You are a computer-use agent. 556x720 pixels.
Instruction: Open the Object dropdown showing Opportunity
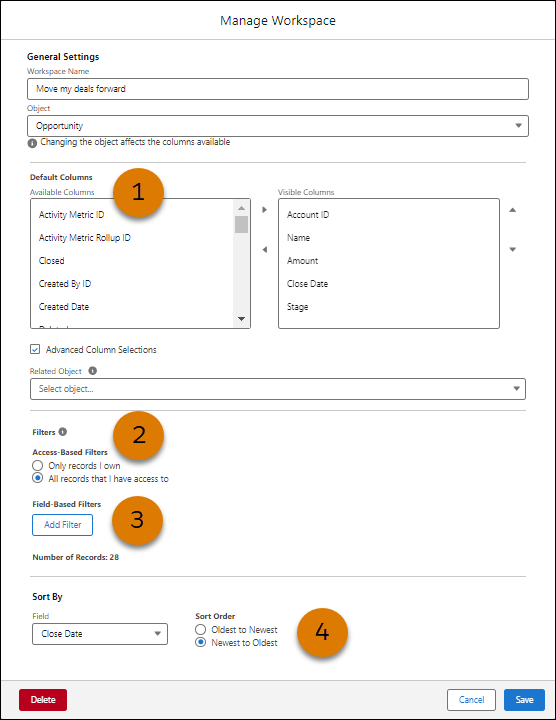tap(278, 126)
